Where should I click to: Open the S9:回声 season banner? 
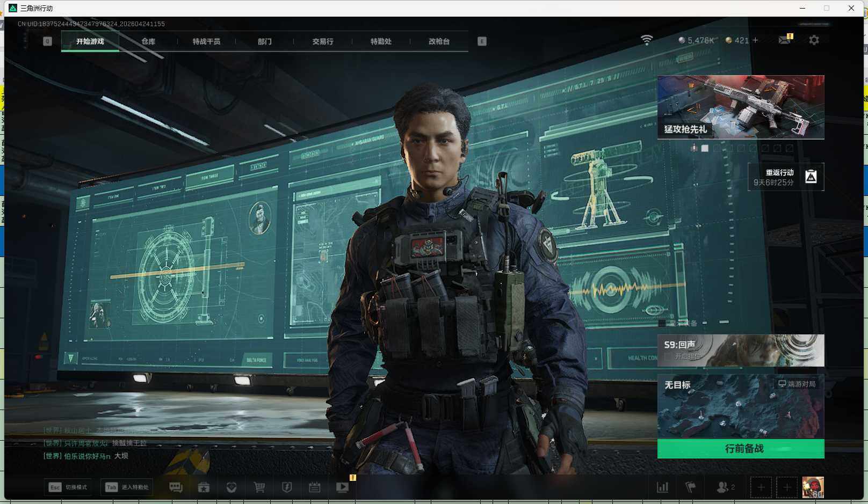(741, 350)
